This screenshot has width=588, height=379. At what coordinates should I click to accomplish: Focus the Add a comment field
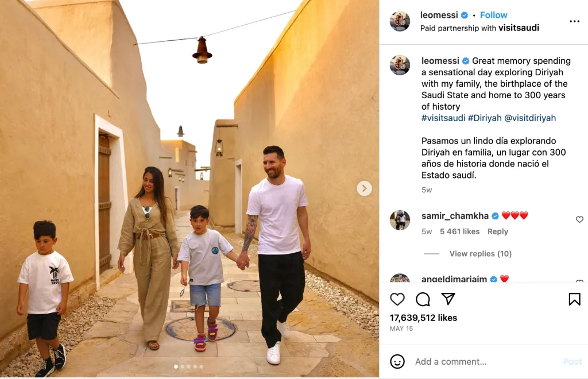point(488,361)
